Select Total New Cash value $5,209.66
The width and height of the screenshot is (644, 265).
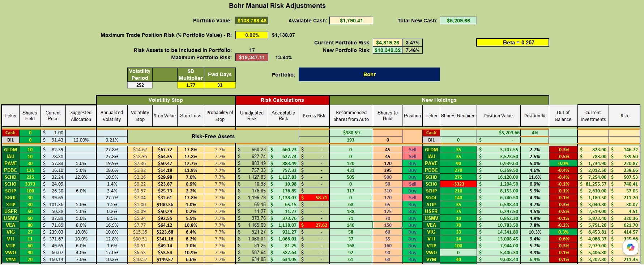click(x=458, y=21)
